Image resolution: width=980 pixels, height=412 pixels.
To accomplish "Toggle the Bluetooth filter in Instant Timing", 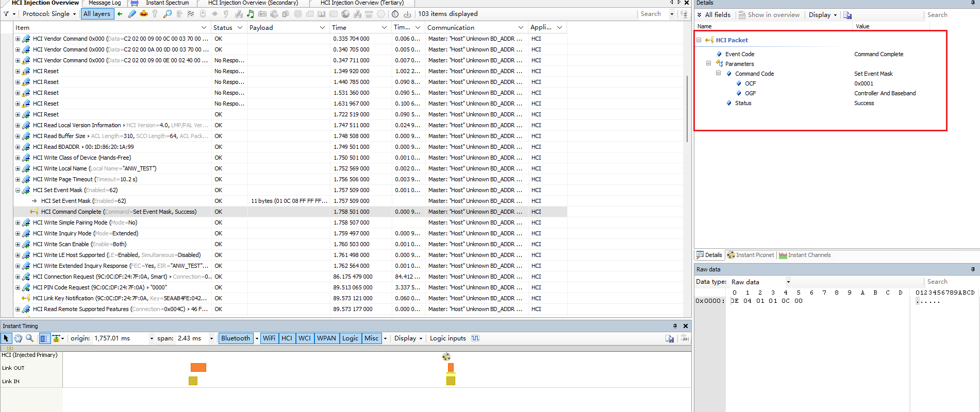I will click(235, 338).
